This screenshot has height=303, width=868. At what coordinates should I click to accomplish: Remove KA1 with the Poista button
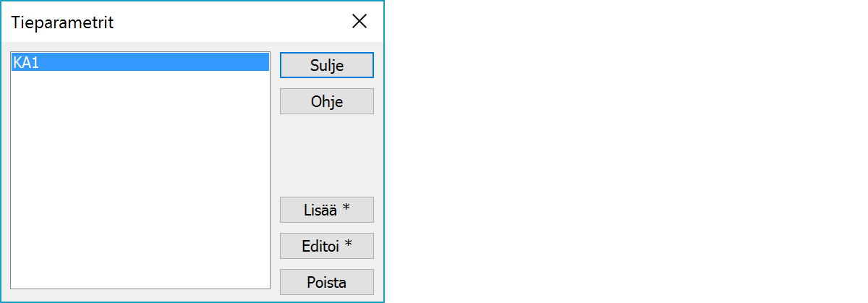(326, 282)
